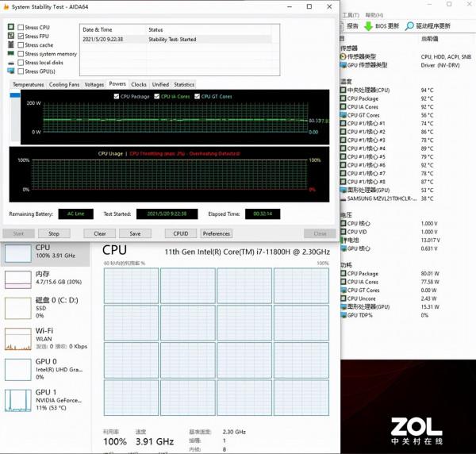Click the AIDA64 System Stability Test title icon
Image resolution: width=476 pixels, height=454 pixels.
pyautogui.click(x=6, y=6)
